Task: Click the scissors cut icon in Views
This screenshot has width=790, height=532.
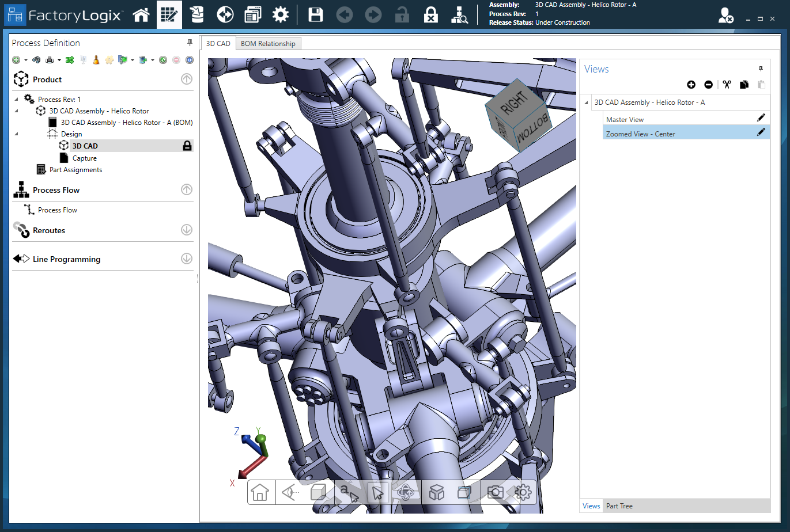Action: tap(727, 85)
